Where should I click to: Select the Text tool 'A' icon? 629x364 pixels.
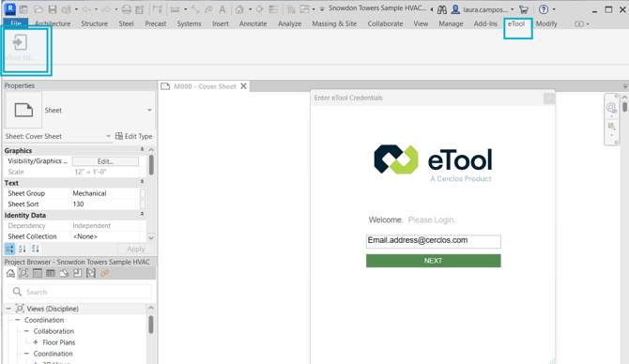tap(222, 9)
